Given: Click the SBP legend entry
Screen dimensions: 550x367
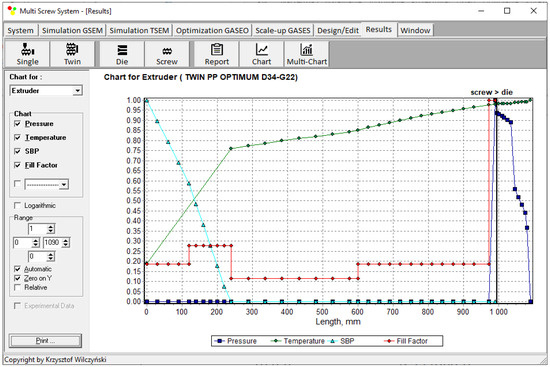Looking at the screenshot, I should coord(341,341).
